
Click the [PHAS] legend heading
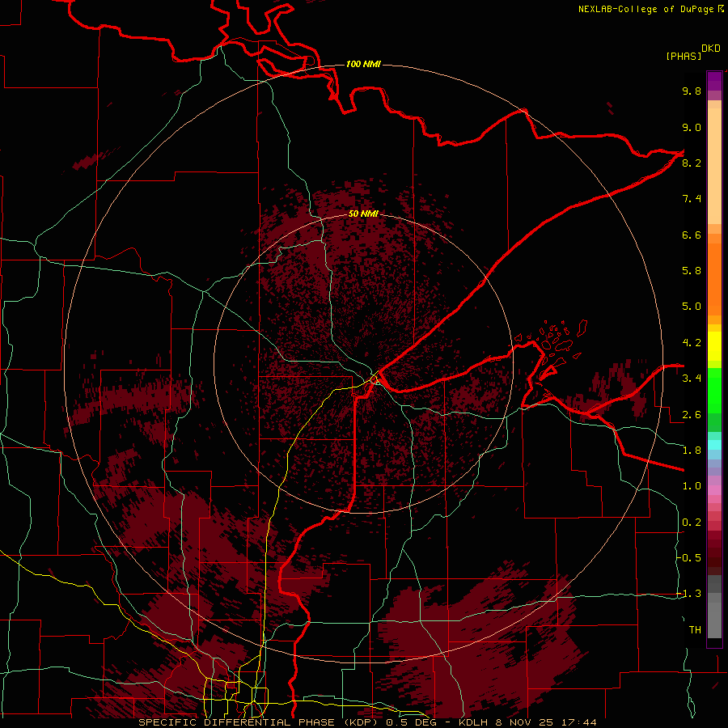click(684, 56)
